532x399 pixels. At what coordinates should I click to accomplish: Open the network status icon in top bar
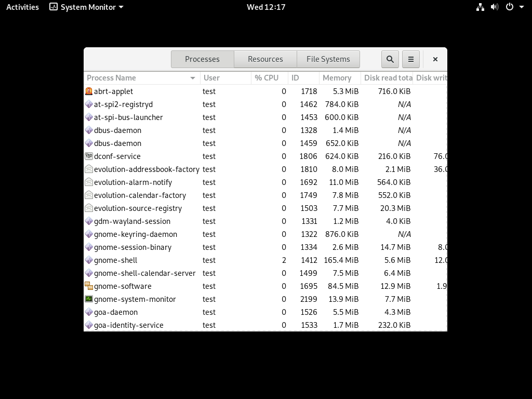[480, 7]
